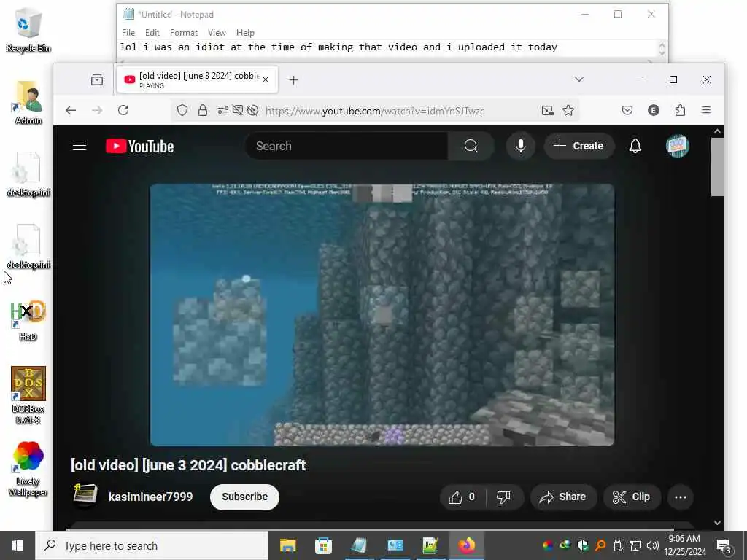Open more actions three-dot menu
The image size is (747, 560).
pyautogui.click(x=681, y=497)
